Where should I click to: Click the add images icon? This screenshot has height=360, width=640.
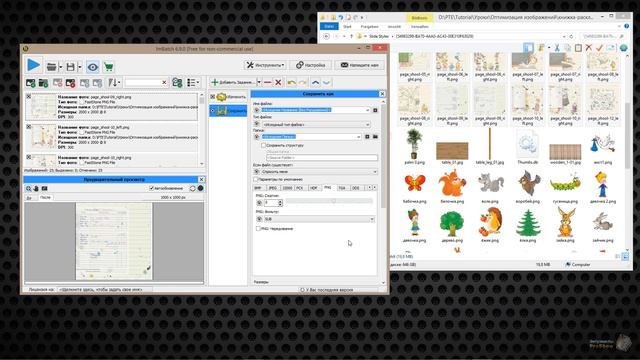point(31,83)
